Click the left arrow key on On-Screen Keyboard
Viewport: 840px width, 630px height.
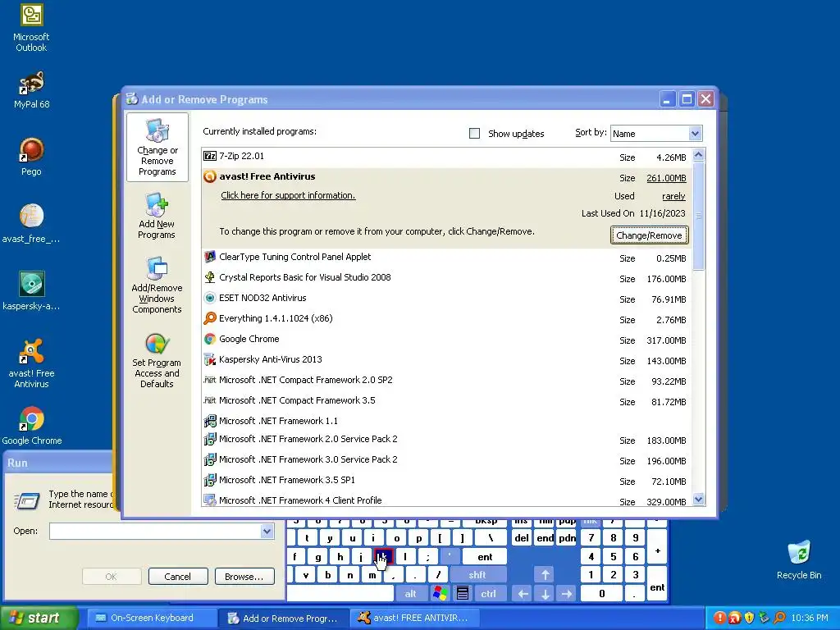click(x=523, y=594)
